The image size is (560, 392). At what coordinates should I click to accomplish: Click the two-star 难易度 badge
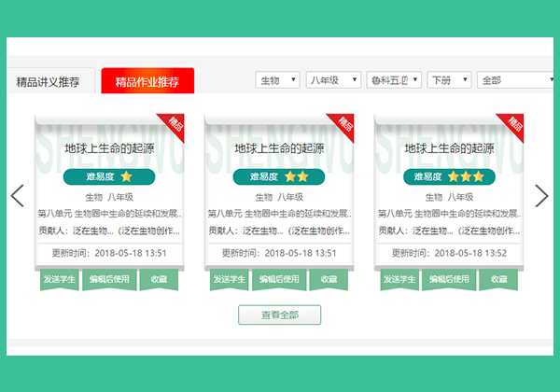pyautogui.click(x=279, y=176)
